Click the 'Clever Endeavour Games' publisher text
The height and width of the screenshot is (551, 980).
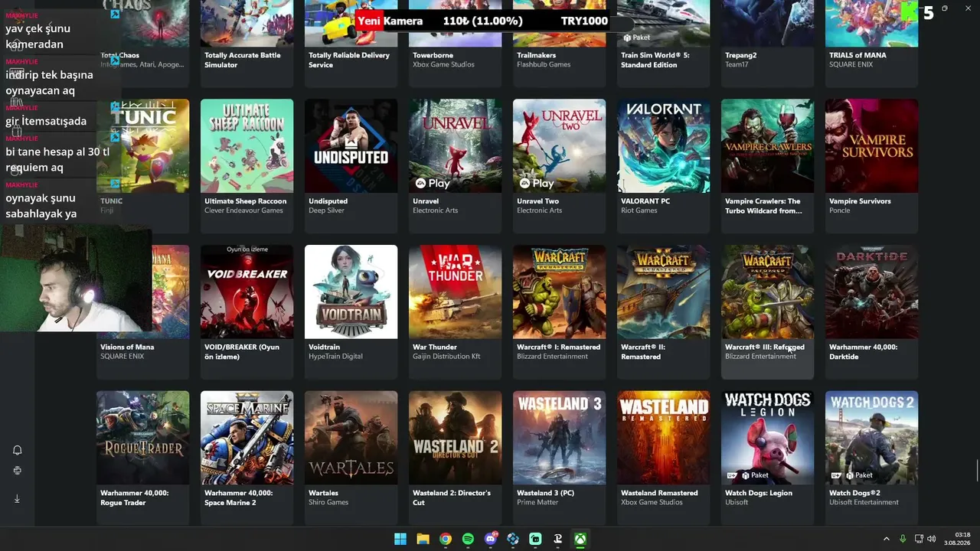click(x=243, y=210)
